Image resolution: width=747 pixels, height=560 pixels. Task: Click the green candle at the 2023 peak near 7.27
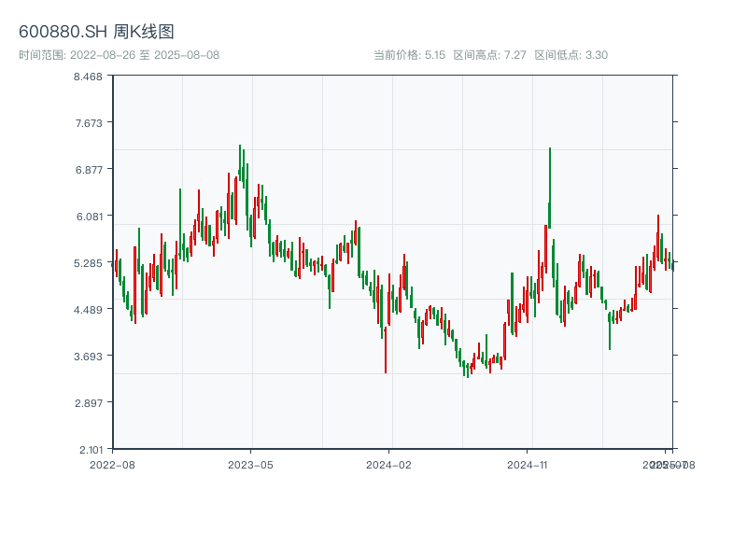pyautogui.click(x=240, y=161)
